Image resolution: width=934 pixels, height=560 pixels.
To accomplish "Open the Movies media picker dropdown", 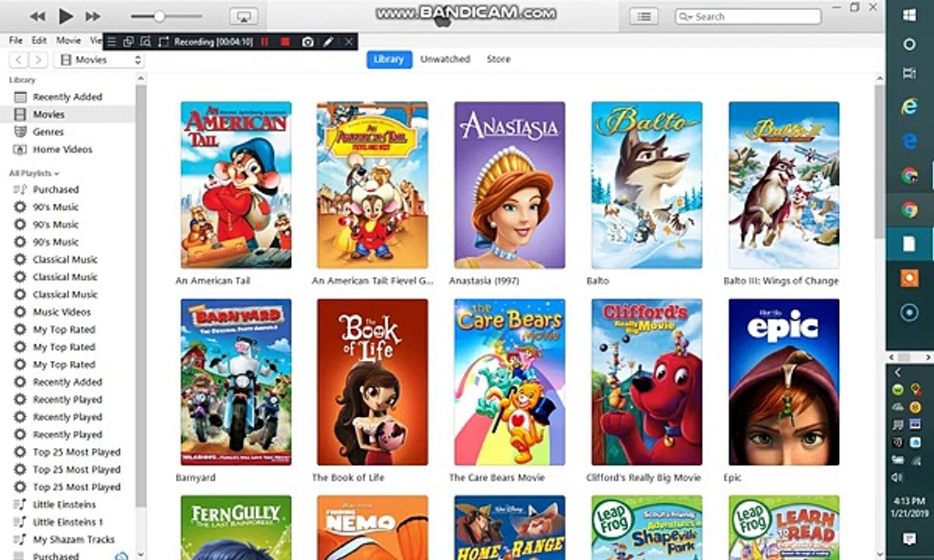I will [99, 60].
